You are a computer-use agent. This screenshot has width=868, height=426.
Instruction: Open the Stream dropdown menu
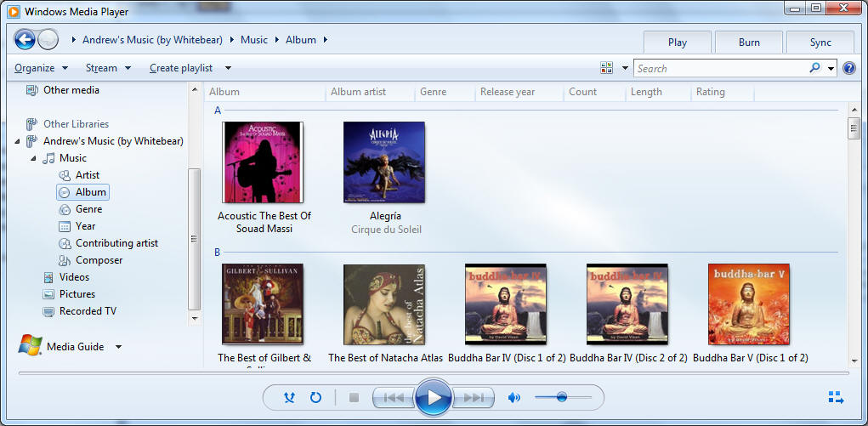109,68
